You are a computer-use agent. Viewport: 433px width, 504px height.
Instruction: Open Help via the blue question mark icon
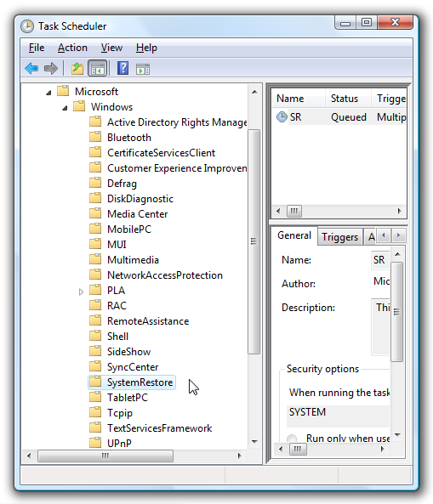122,68
